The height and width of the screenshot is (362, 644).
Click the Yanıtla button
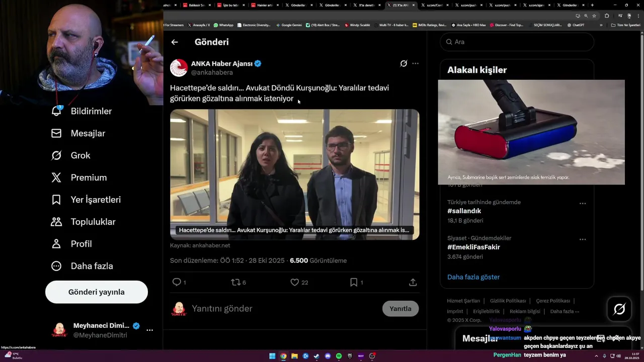(x=400, y=309)
